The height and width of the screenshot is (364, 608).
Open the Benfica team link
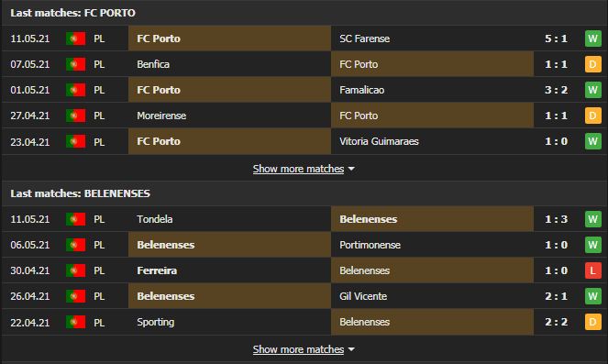point(153,64)
